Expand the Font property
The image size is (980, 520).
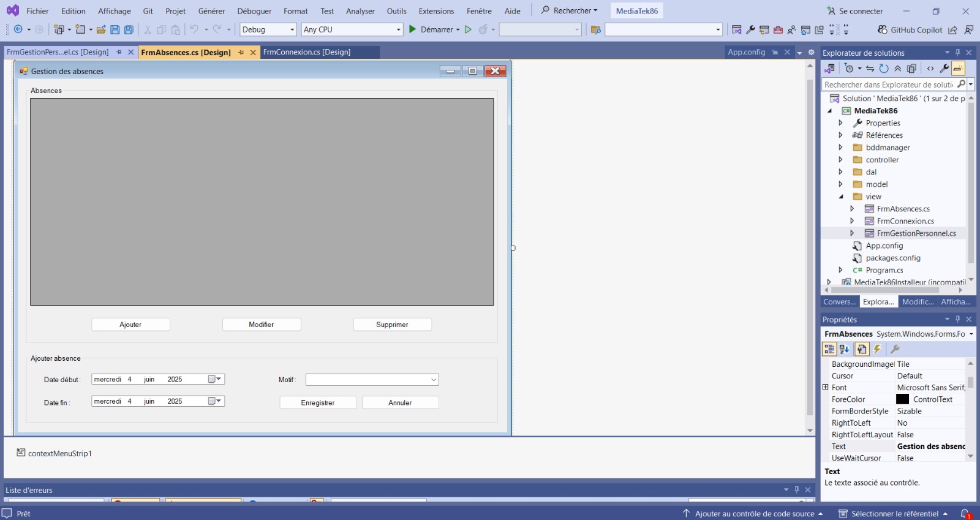point(826,388)
